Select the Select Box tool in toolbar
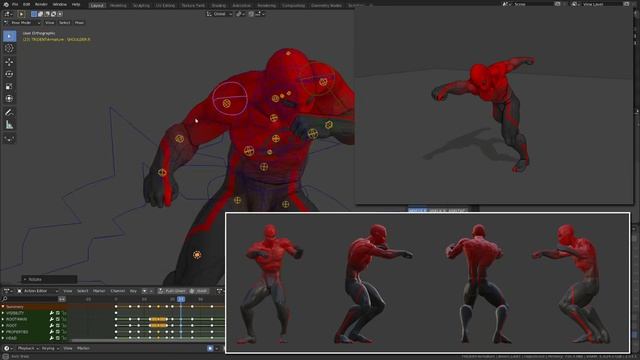640x360 pixels. (9, 36)
